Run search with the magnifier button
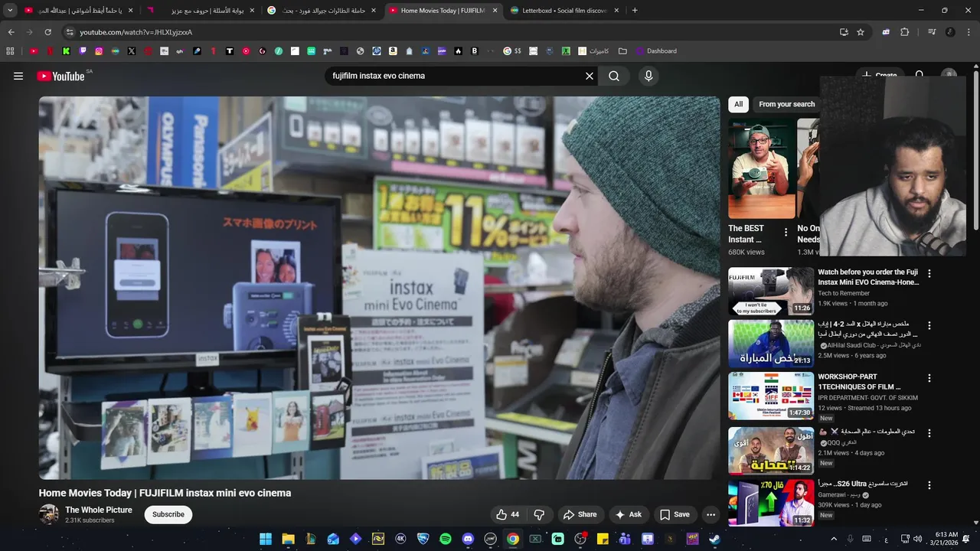The image size is (980, 551). [614, 76]
